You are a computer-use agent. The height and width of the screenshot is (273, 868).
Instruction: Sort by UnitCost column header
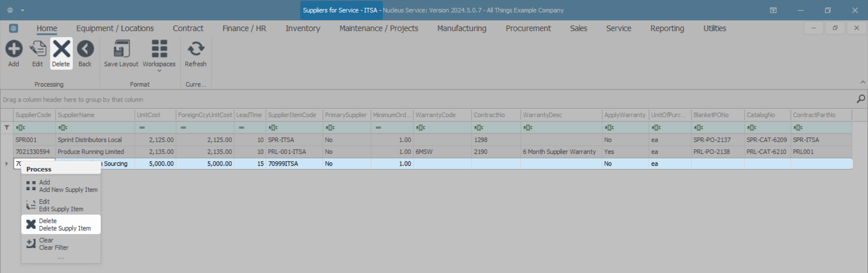155,115
